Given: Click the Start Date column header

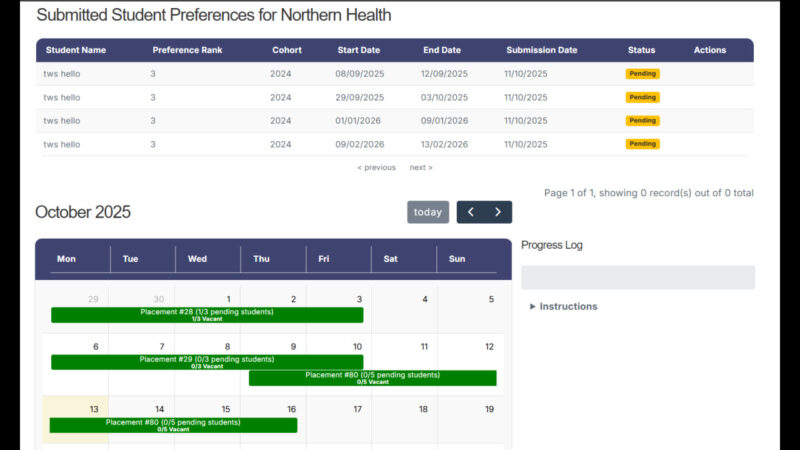Looking at the screenshot, I should point(358,50).
